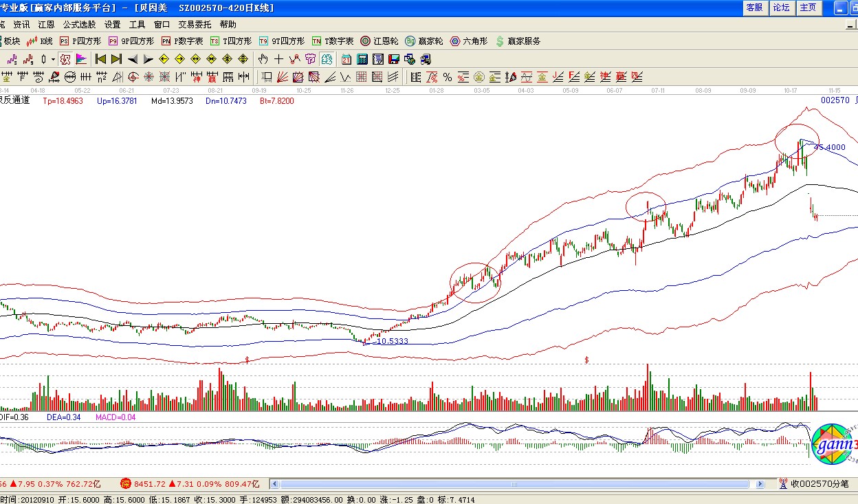Click the crosshair cursor tool icon
The height and width of the screenshot is (504, 858).
[278, 59]
